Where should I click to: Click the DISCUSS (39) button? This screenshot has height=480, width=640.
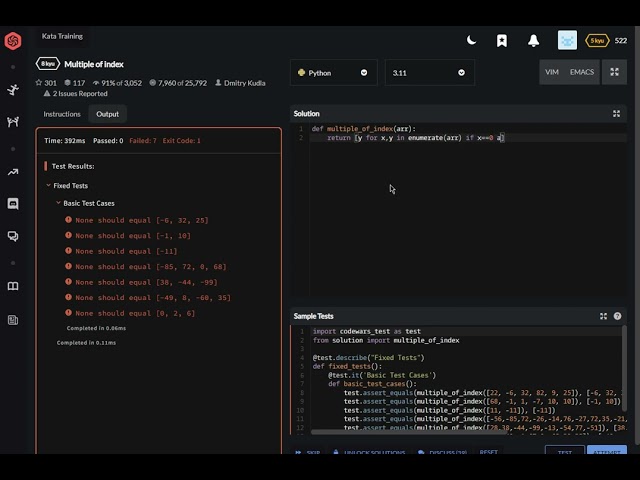pos(442,452)
